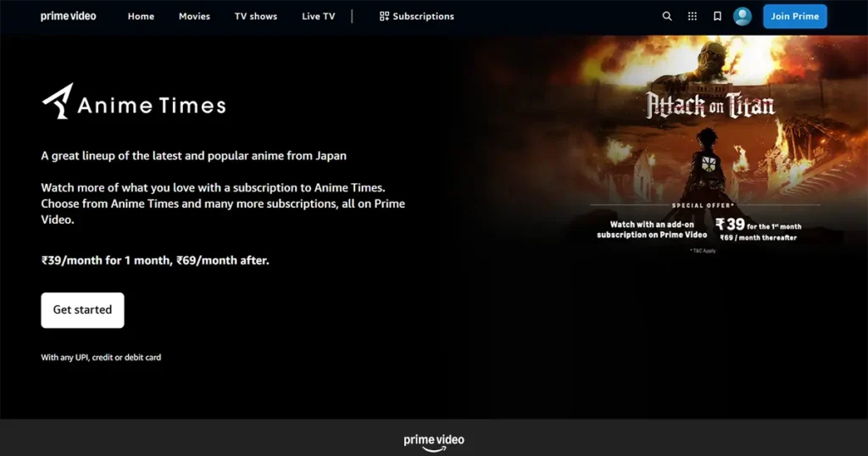Click the Prime Video footer logo

(434, 442)
